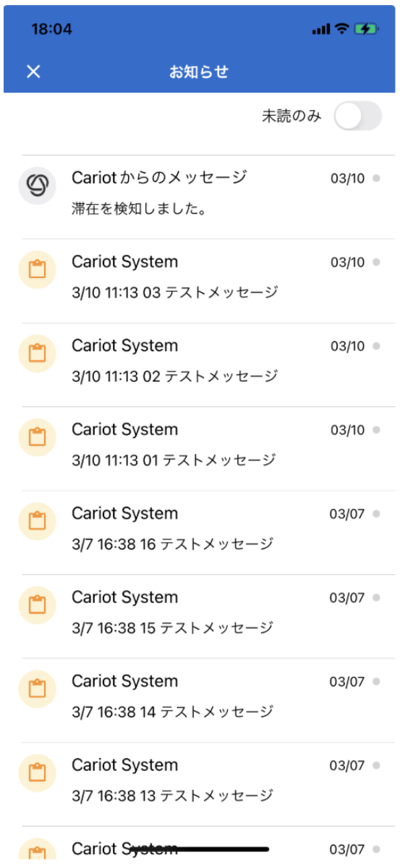Open 3/10 11:13 02 テストメッセージ
The image size is (400, 868).
coord(175,376)
